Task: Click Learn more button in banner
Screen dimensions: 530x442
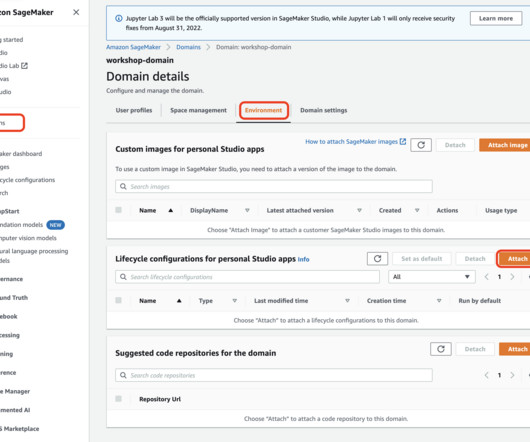Action: click(x=496, y=19)
